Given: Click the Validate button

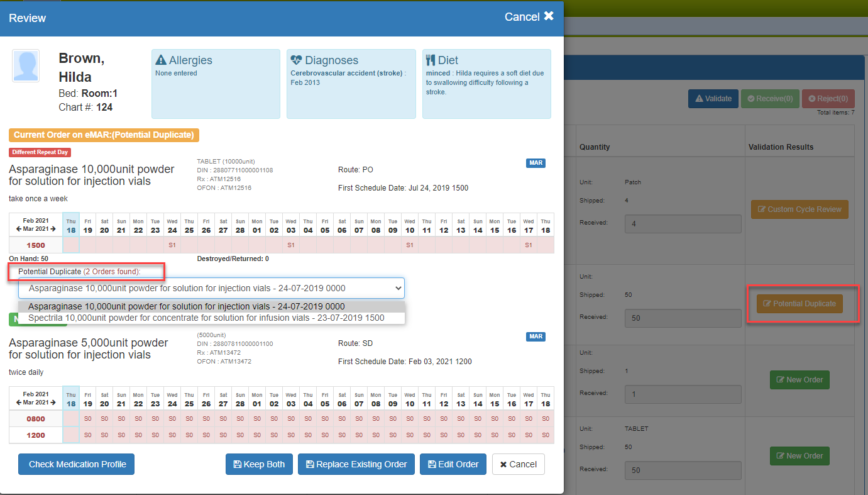Looking at the screenshot, I should pyautogui.click(x=713, y=99).
